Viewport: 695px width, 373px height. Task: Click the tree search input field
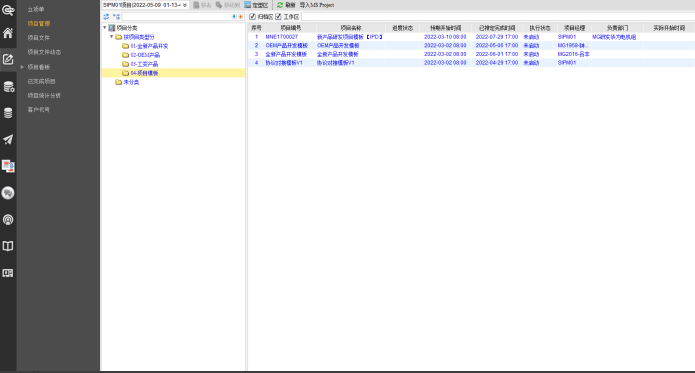tap(176, 16)
